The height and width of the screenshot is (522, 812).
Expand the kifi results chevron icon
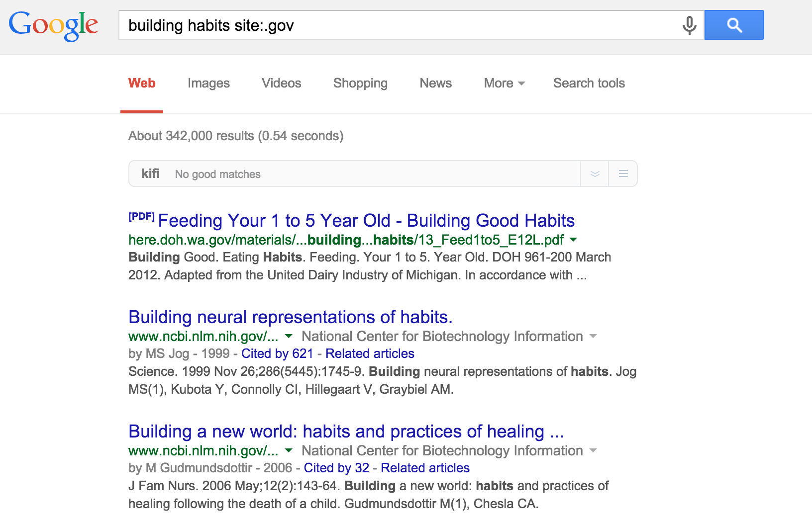coord(595,174)
